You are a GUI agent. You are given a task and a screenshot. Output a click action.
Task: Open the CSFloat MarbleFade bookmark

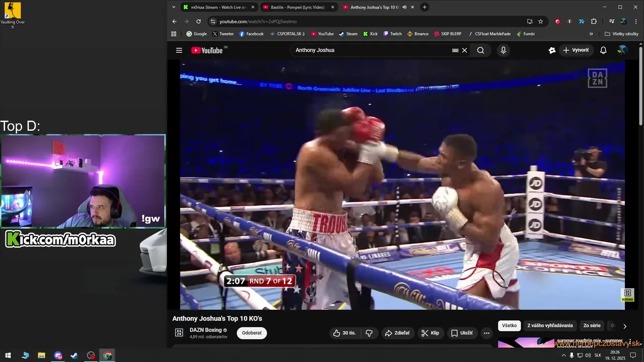(489, 34)
